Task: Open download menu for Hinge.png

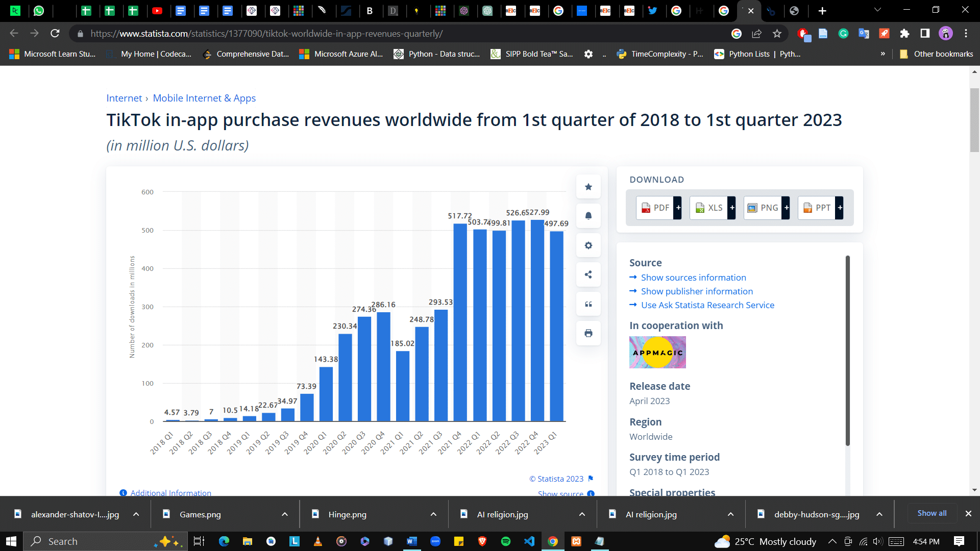Action: coord(433,514)
